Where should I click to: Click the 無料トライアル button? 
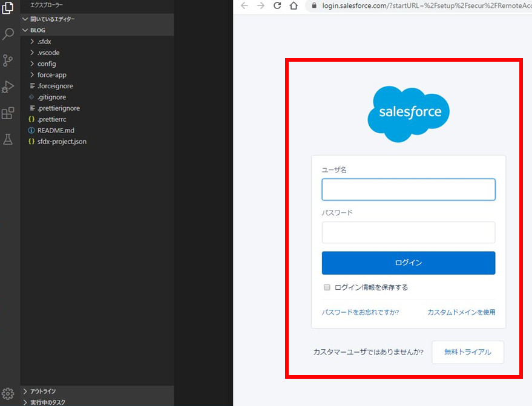point(467,352)
